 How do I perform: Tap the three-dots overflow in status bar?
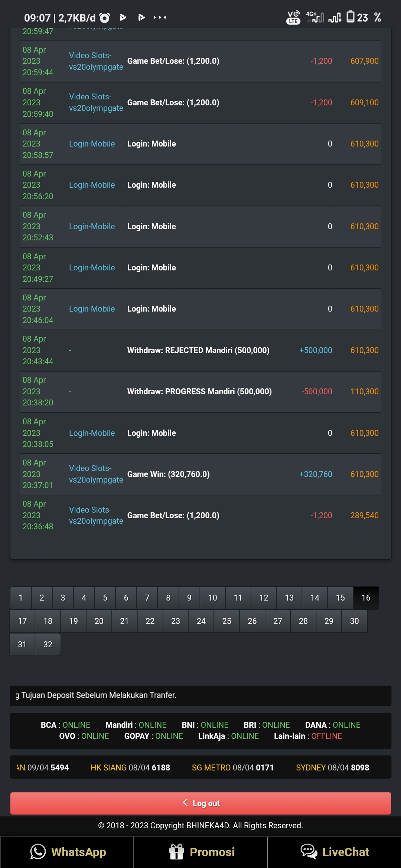[160, 17]
